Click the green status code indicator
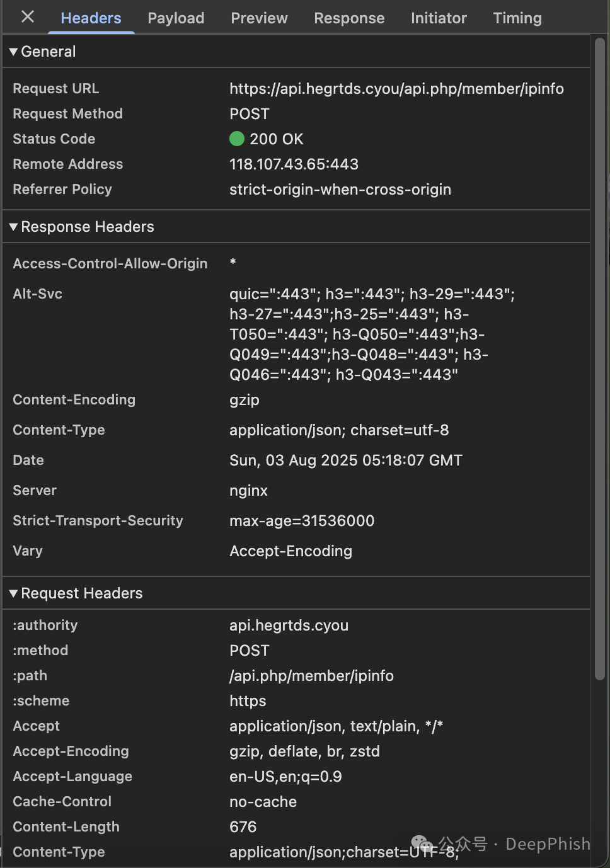The width and height of the screenshot is (610, 868). (237, 139)
